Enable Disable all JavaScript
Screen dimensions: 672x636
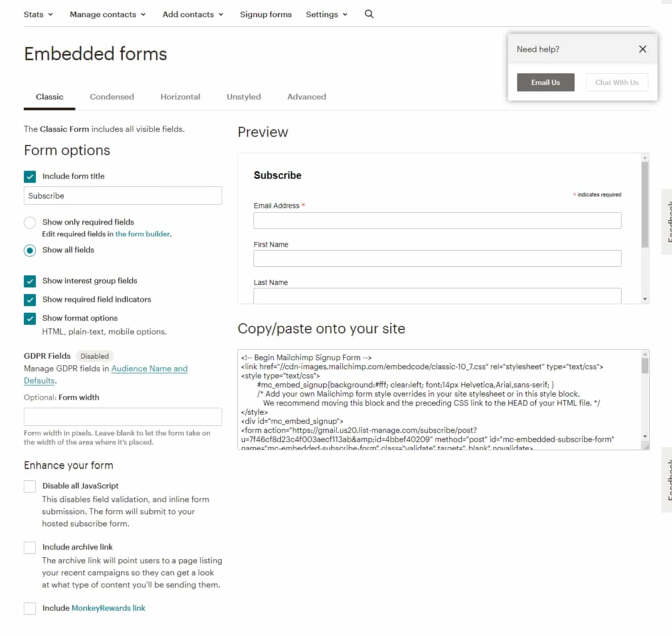pyautogui.click(x=30, y=486)
